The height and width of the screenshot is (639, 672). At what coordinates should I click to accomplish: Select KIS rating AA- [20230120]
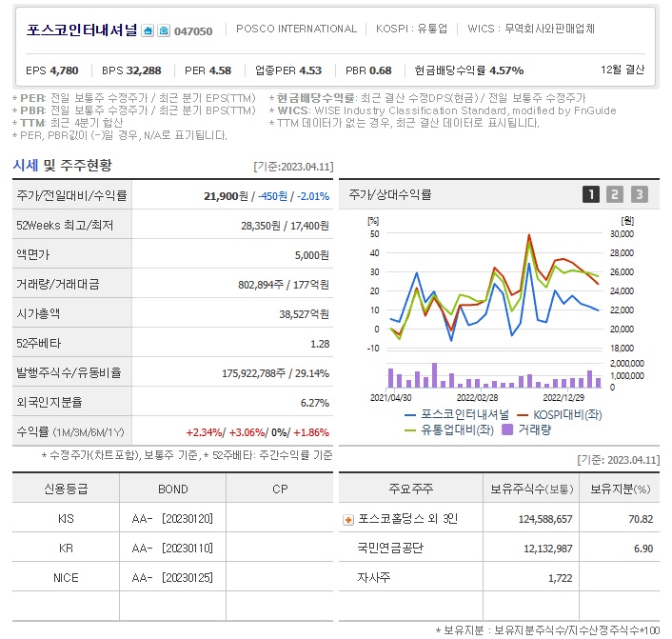pyautogui.click(x=172, y=519)
